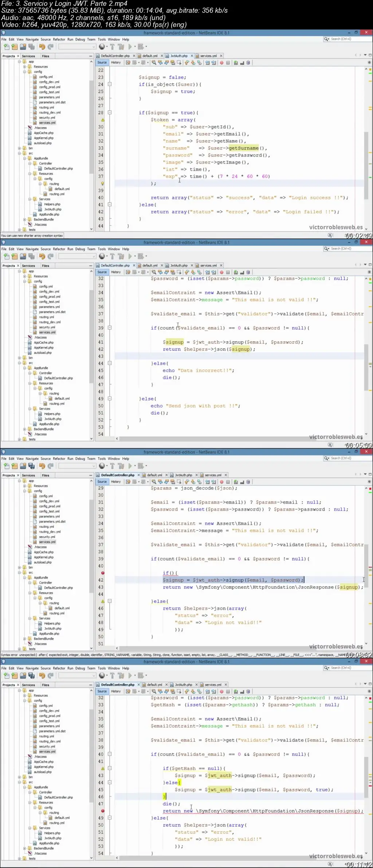Click Last Edit icon in top frame editor
Viewport: 373px width, 868px height.
128,63
